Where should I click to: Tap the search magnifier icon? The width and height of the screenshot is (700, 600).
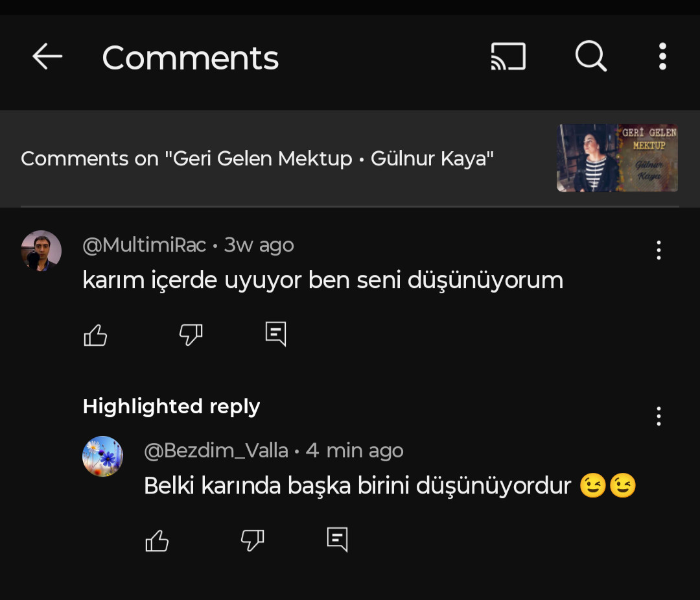pyautogui.click(x=590, y=57)
